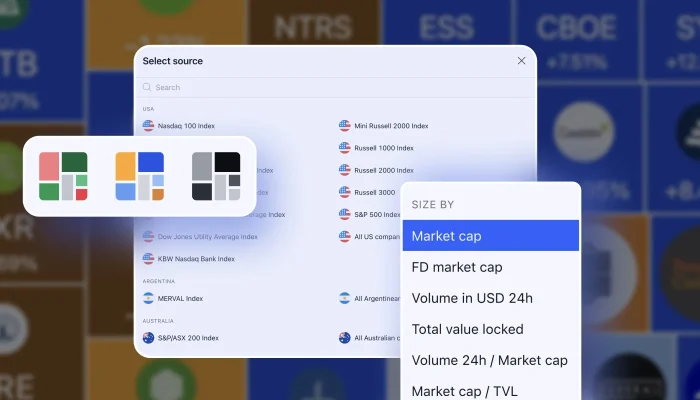Select S&P 500 Index source
This screenshot has height=400, width=700.
[x=377, y=214]
